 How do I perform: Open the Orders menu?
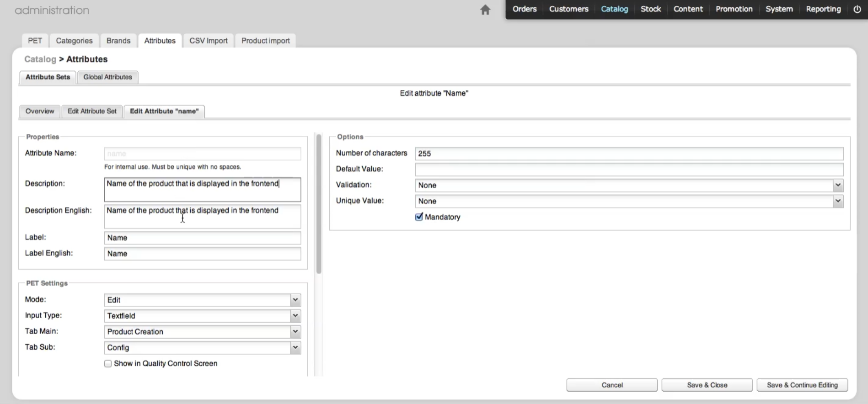(525, 9)
